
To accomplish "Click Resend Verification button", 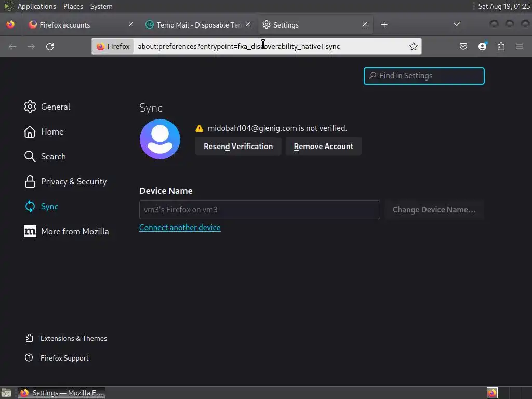I will click(x=238, y=146).
